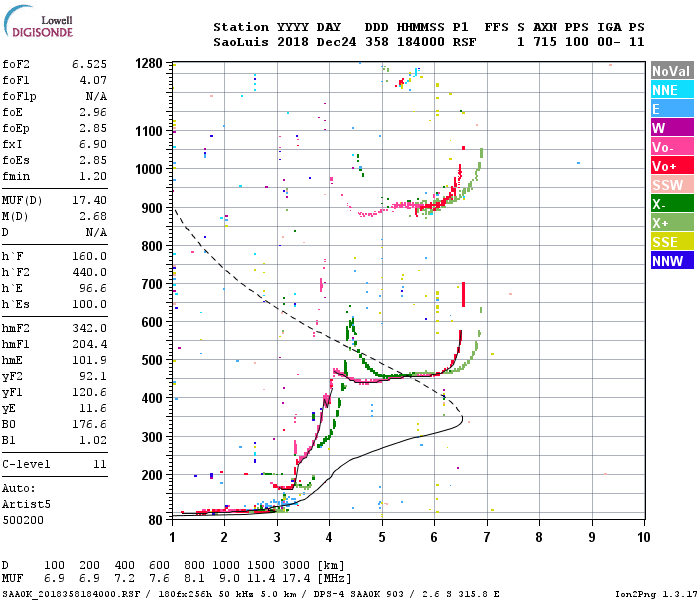Screen dimensions: 700x600
Task: Click the 3000 km distance entry
Action: point(296,565)
